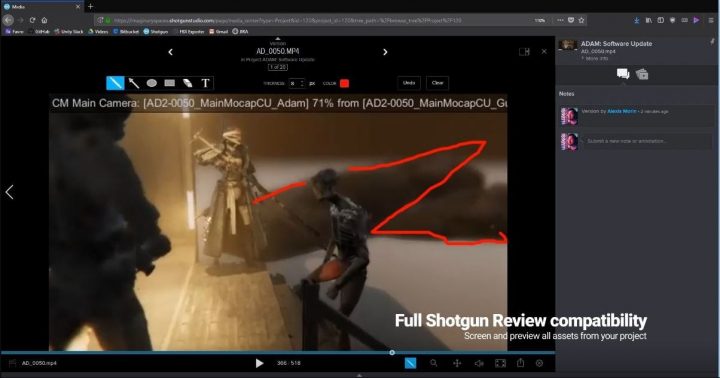
Task: Expand the Version header arrow above AD_0050.MP4
Action: point(277,39)
